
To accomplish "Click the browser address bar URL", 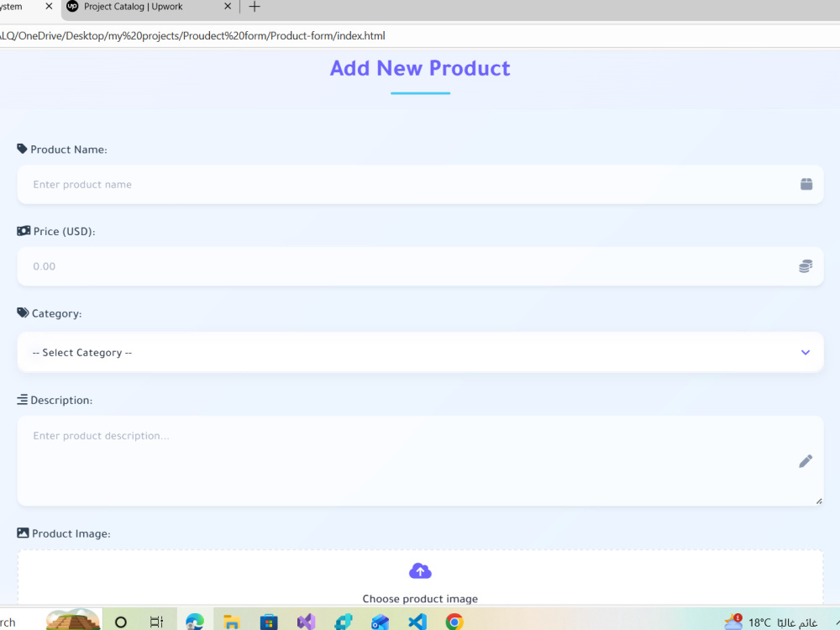I will pos(192,36).
